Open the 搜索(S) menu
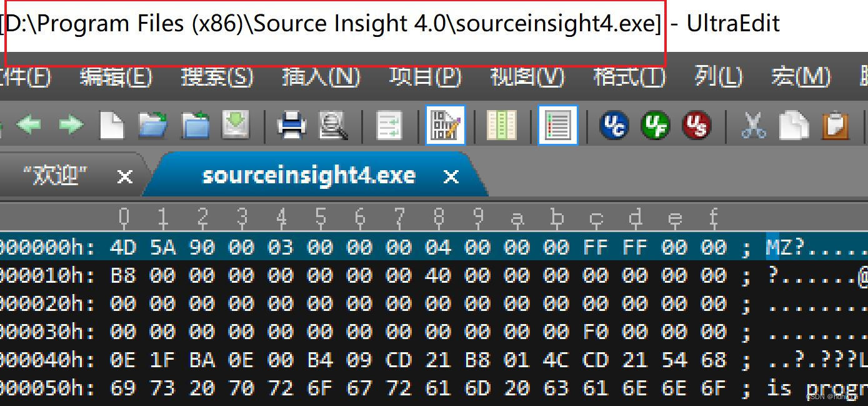868x406 pixels. click(x=217, y=77)
